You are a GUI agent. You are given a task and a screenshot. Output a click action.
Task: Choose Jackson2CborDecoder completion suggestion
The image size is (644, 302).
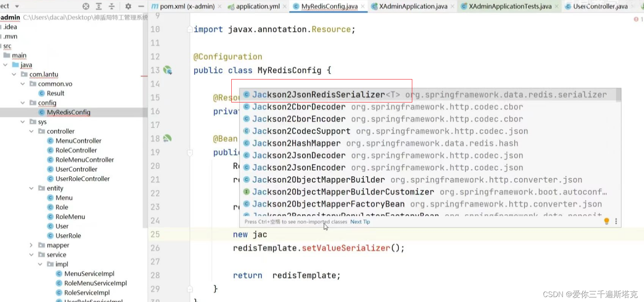pyautogui.click(x=428, y=107)
